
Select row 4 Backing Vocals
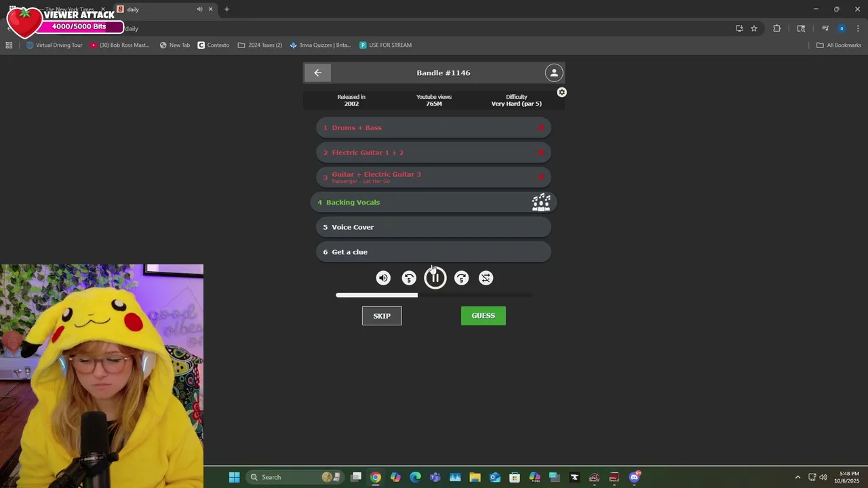click(434, 202)
